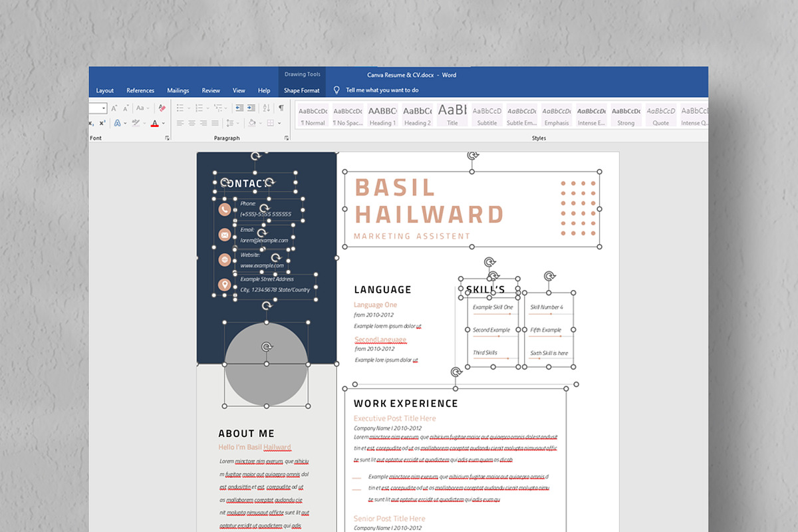Expand the Borders dropdown arrow

pyautogui.click(x=279, y=123)
